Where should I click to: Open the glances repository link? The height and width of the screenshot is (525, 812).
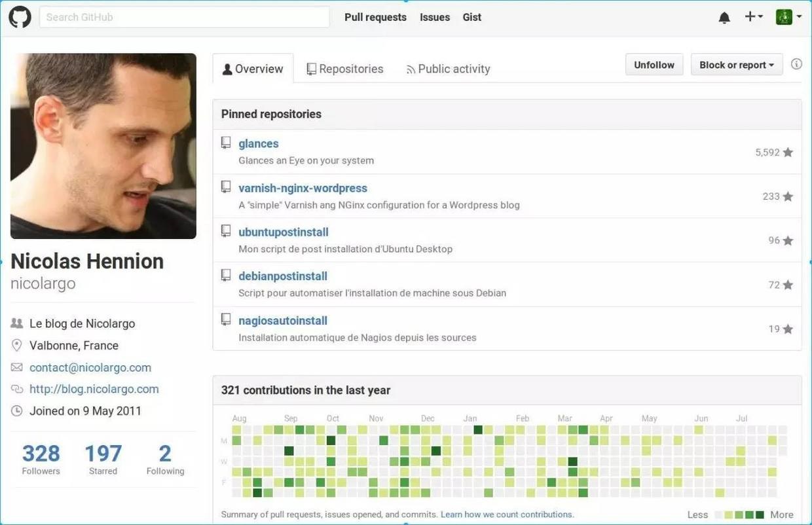click(259, 143)
